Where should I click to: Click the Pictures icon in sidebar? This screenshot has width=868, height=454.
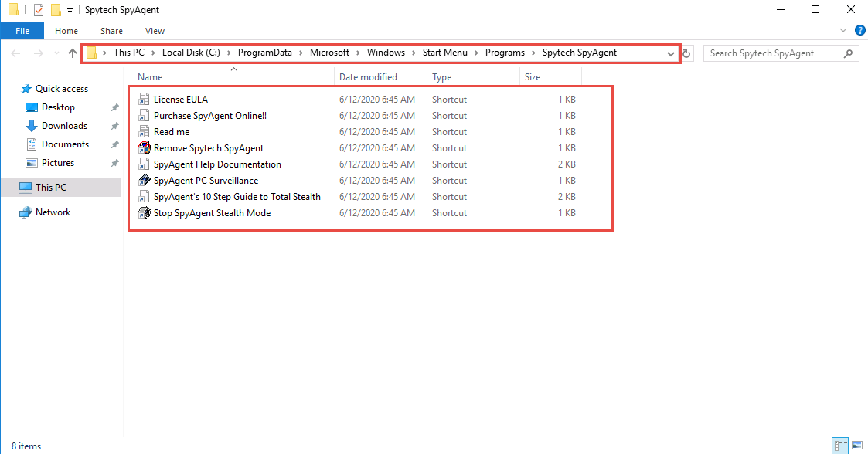pyautogui.click(x=32, y=163)
